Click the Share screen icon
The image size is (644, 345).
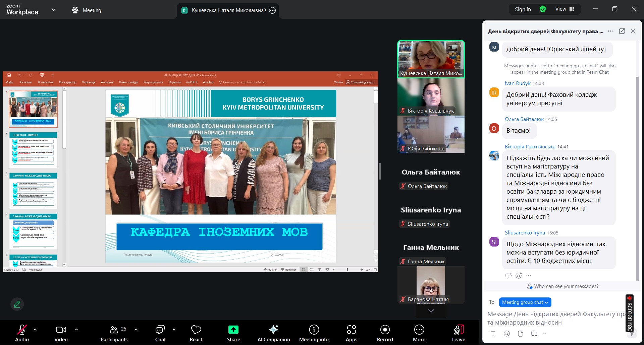233,333
